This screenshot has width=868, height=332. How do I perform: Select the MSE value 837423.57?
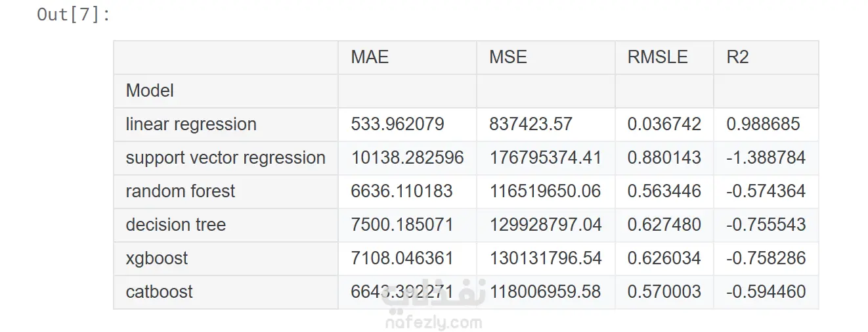[x=531, y=124]
